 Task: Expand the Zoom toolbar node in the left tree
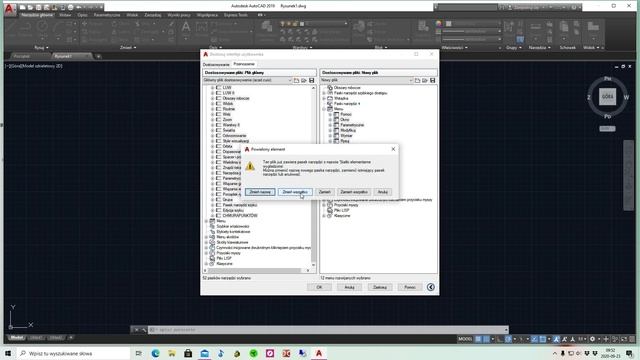tap(212, 120)
